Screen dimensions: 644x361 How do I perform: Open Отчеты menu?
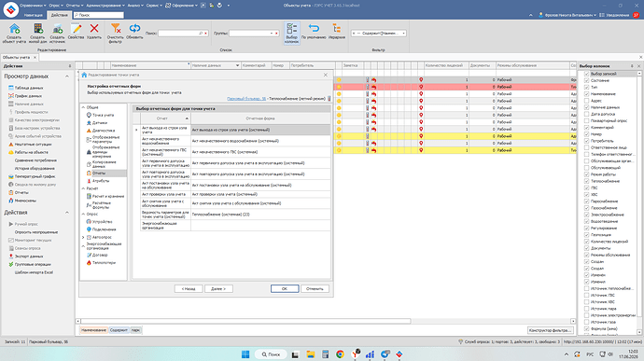point(75,6)
